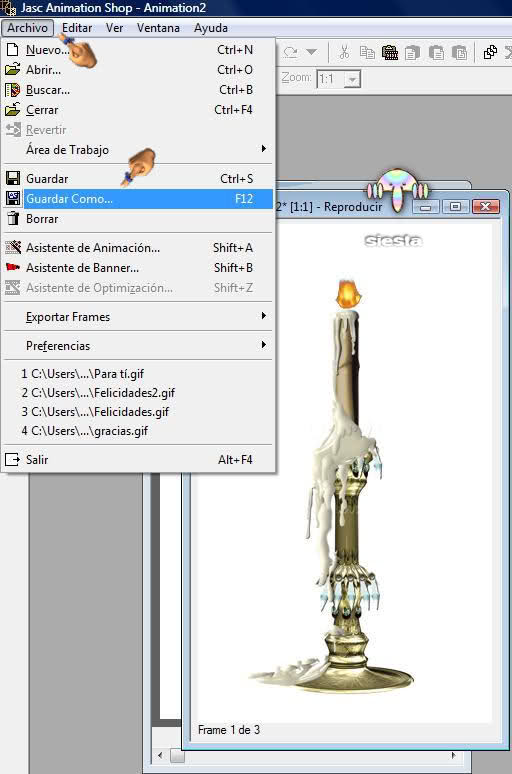Screen dimensions: 512x774
Task: Choose Borrar from the menu
Action: click(x=138, y=219)
